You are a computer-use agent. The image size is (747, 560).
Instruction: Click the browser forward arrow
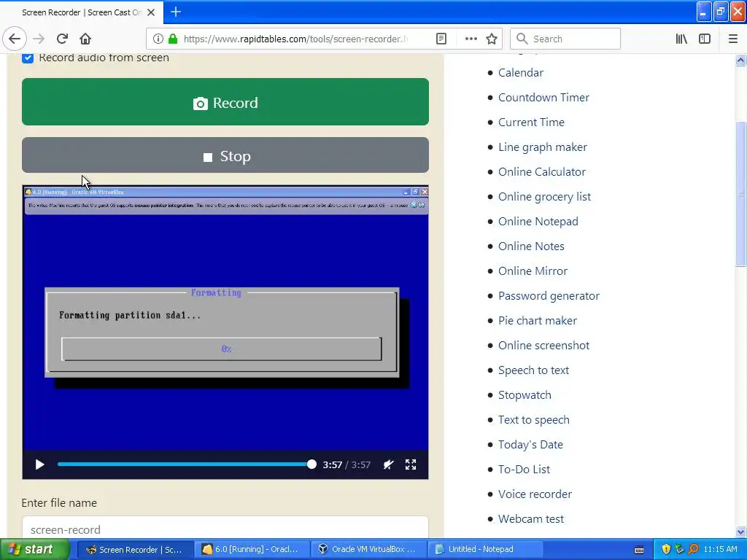tap(39, 39)
